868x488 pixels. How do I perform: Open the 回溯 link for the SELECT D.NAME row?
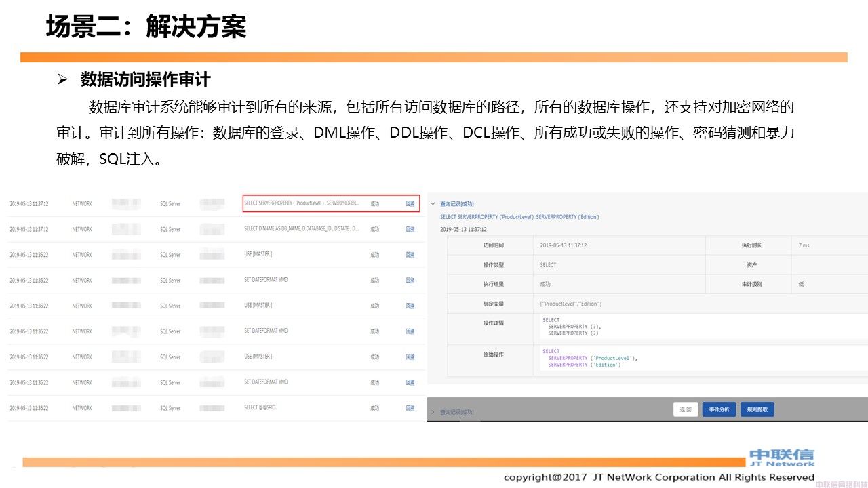(410, 229)
